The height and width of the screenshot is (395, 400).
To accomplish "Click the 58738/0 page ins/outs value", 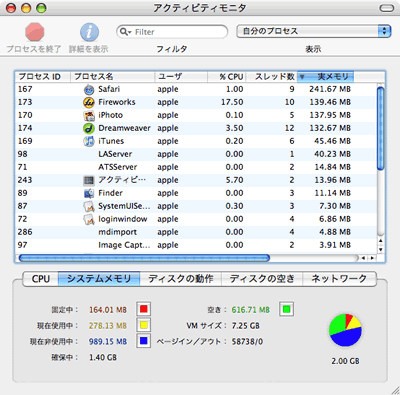I will pyautogui.click(x=247, y=342).
